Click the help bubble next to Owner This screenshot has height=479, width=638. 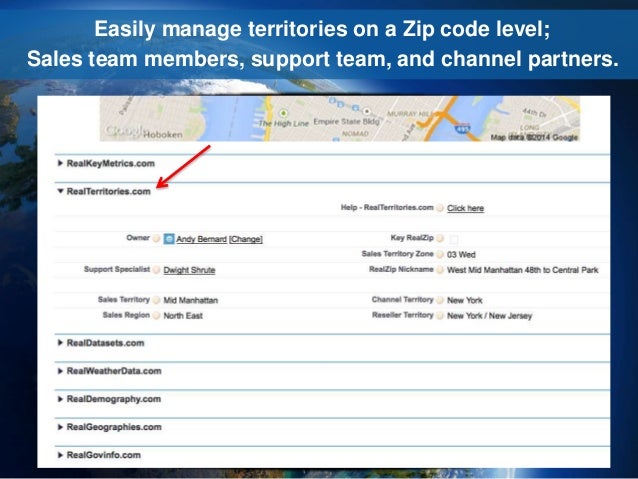pos(157,238)
